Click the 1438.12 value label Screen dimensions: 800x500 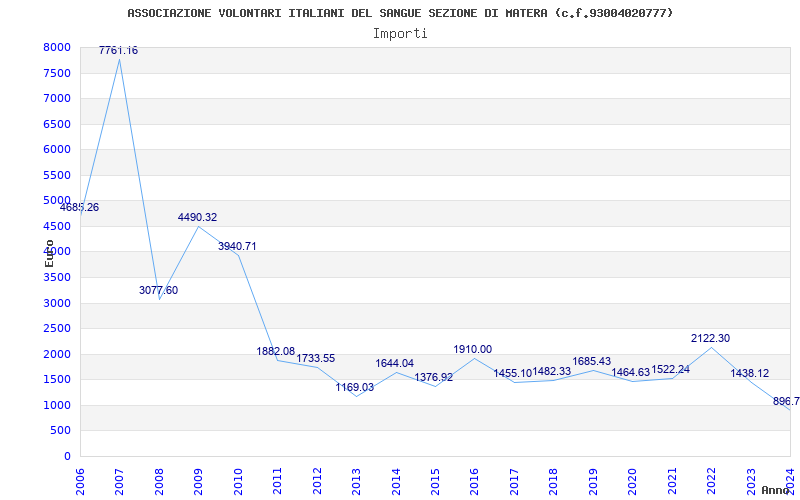749,373
